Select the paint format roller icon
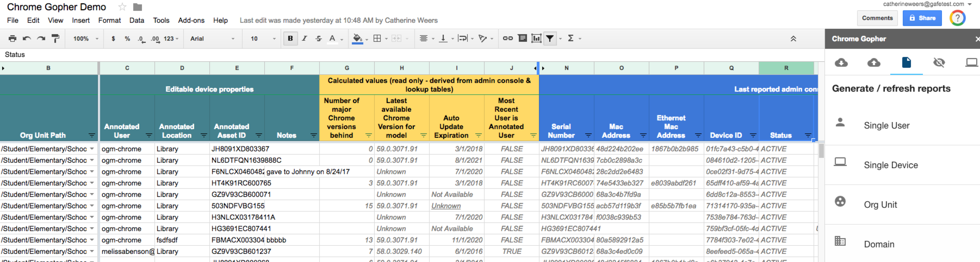Viewport: 980px width, 262px height. point(55,38)
